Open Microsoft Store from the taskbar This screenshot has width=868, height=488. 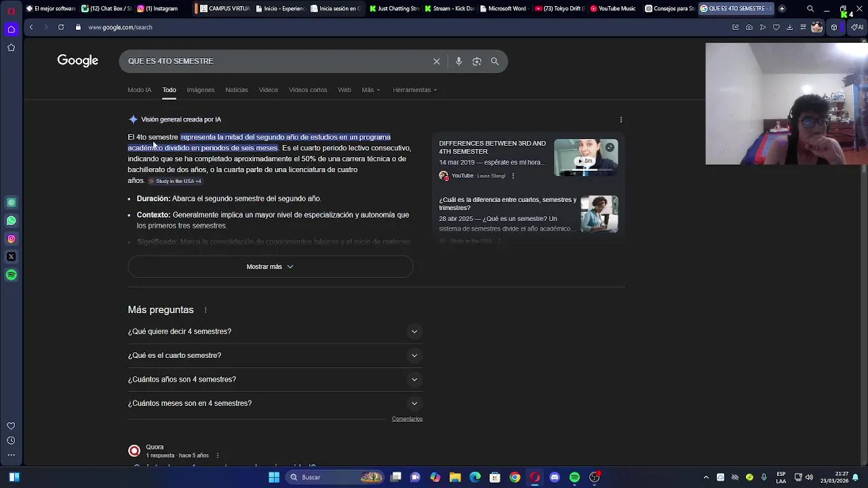tap(495, 477)
